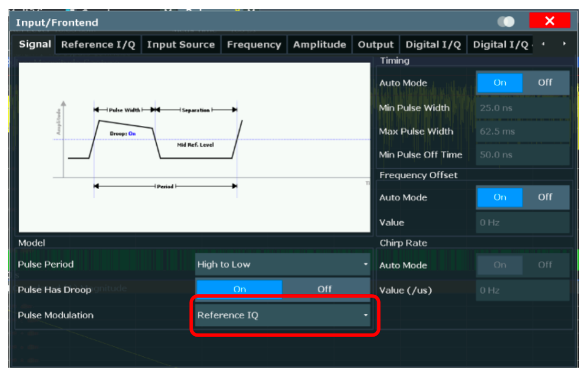Open the Input Source tab
The image size is (588, 378).
181,45
